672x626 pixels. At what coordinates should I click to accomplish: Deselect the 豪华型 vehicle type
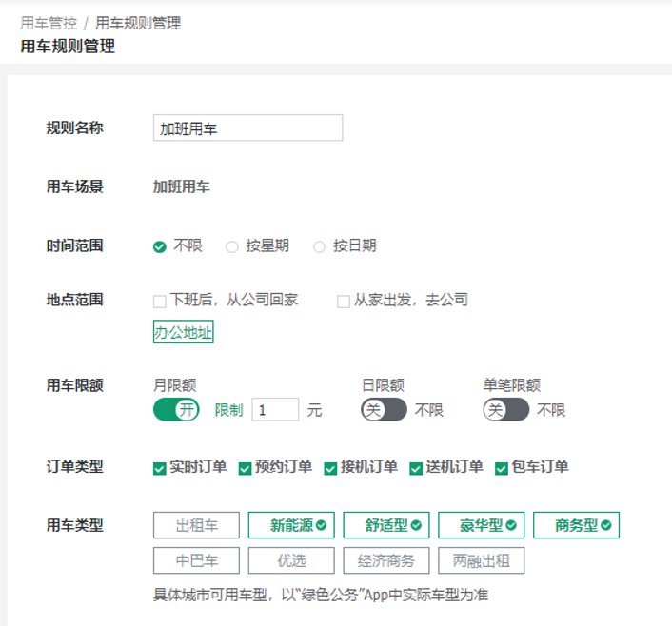(x=481, y=525)
